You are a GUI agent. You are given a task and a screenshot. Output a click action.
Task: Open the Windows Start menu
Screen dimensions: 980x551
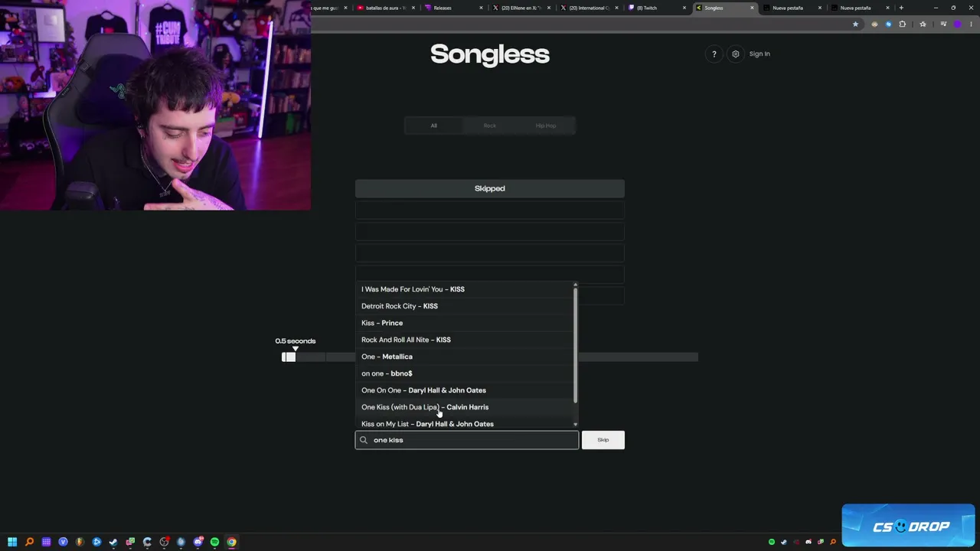pyautogui.click(x=12, y=542)
